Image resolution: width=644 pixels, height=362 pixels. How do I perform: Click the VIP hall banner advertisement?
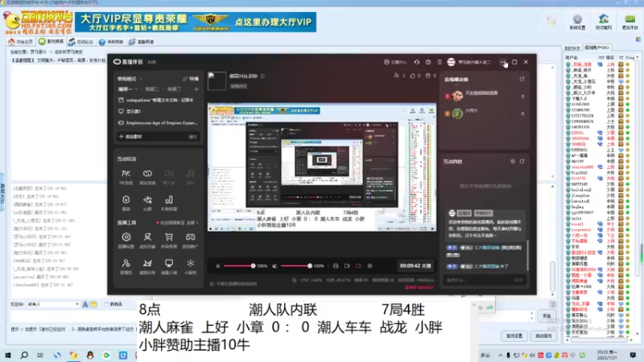[x=196, y=22]
